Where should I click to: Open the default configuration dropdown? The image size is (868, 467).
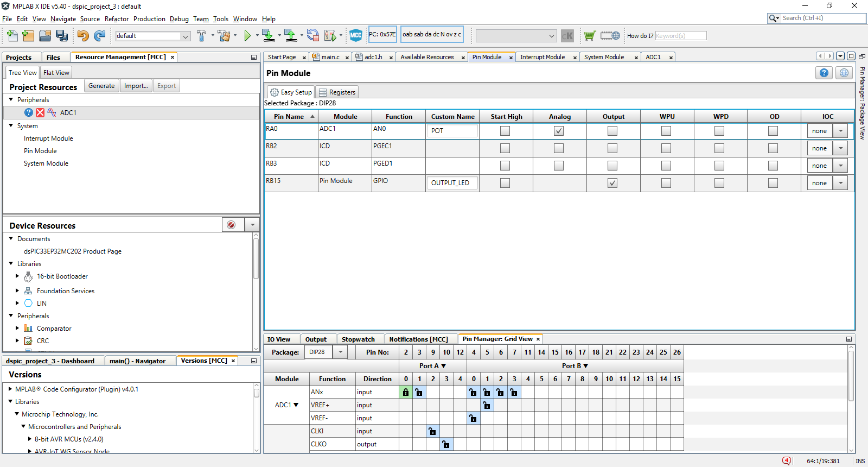185,36
